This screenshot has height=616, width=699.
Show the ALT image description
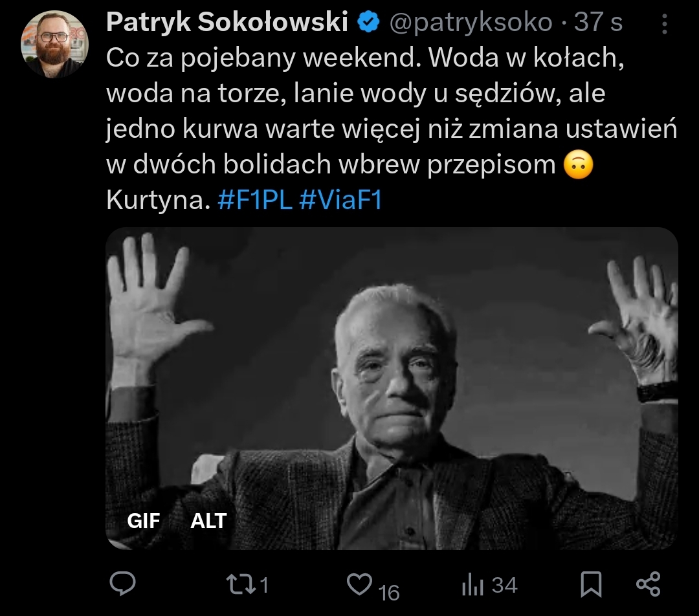pyautogui.click(x=208, y=521)
